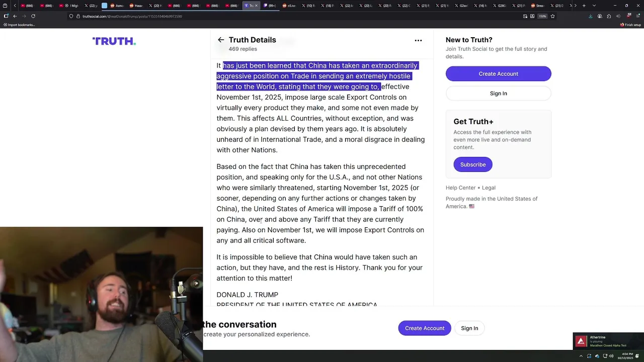Click the shield tracking protection icon
644x362 pixels.
coord(71,16)
